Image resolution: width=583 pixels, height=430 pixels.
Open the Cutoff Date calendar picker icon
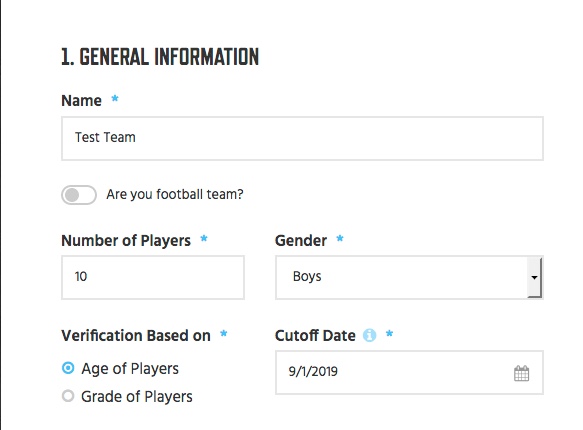click(x=521, y=373)
